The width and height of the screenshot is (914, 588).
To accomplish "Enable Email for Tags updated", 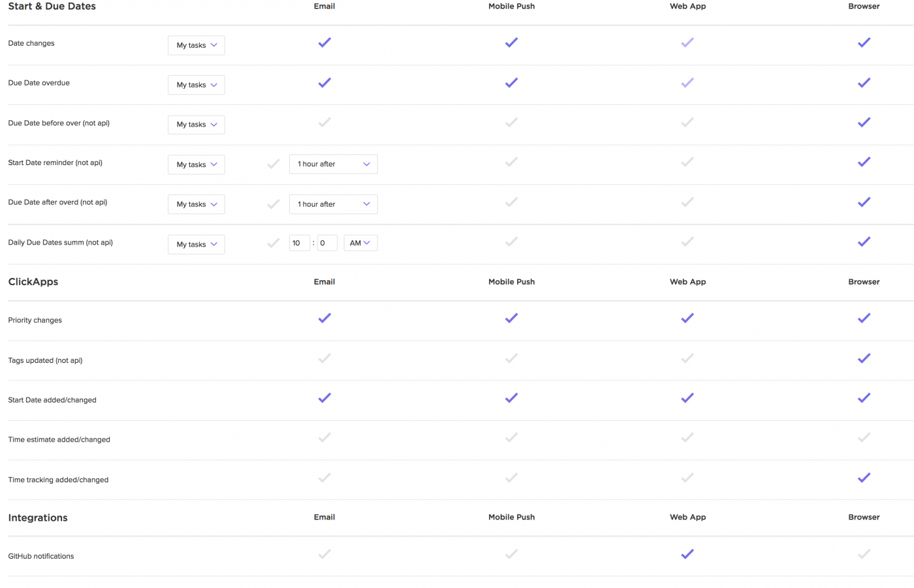I will coord(324,358).
